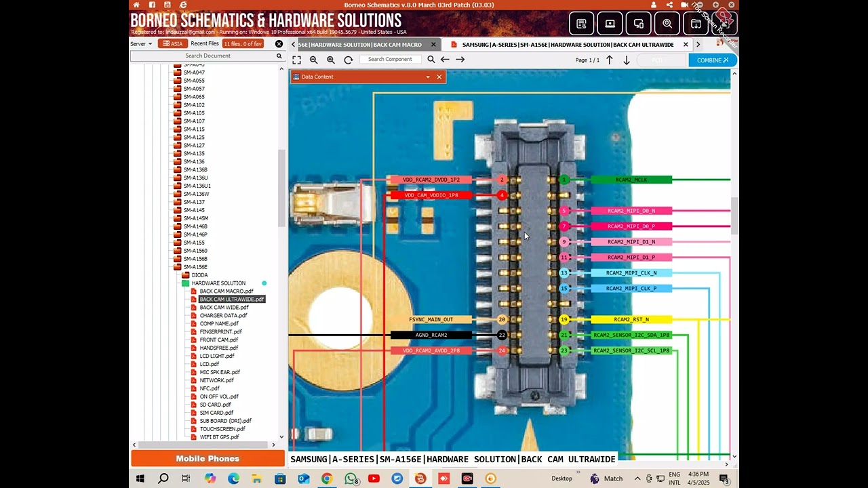Click the Recent Files label
The width and height of the screenshot is (868, 488).
click(x=205, y=44)
